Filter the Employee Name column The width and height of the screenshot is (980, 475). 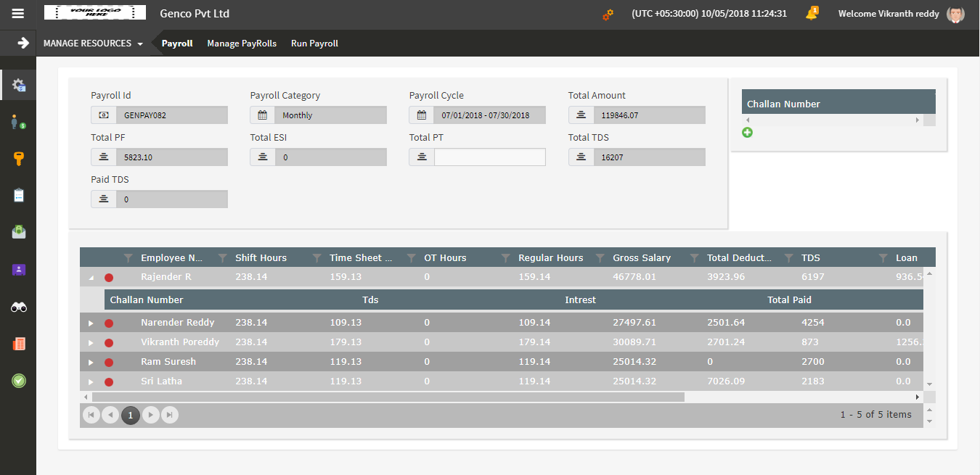pyautogui.click(x=222, y=258)
